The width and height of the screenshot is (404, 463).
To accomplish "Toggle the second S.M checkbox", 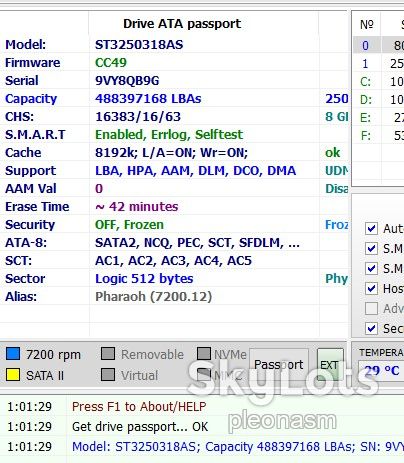I will [371, 268].
